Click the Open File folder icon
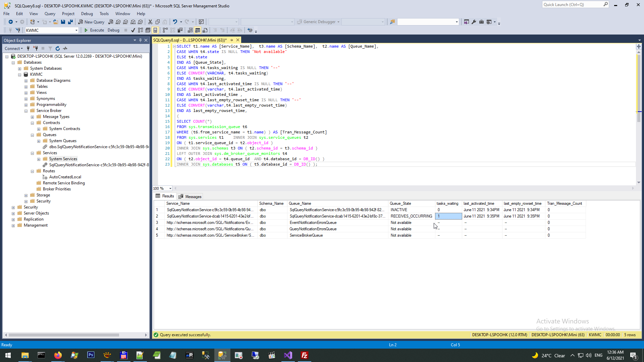The image size is (644, 362). click(x=55, y=22)
